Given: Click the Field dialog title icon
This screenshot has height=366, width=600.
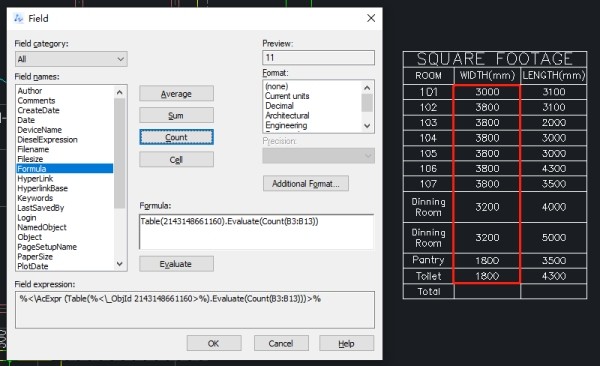Looking at the screenshot, I should click(18, 18).
